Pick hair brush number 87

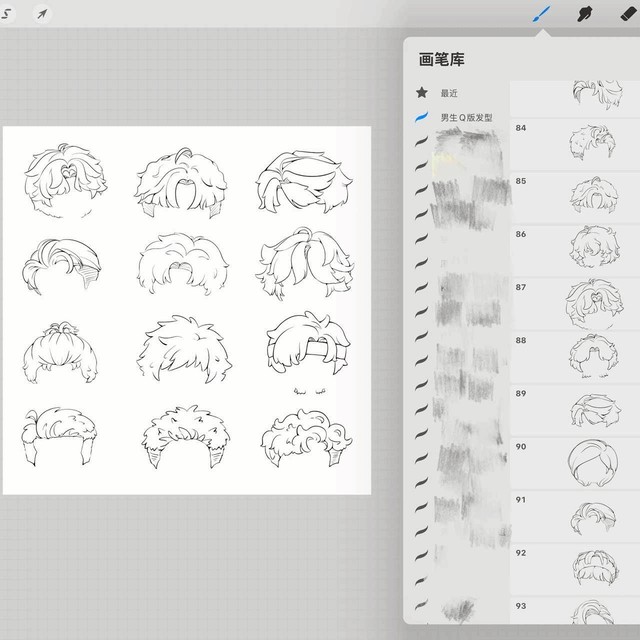tap(575, 304)
